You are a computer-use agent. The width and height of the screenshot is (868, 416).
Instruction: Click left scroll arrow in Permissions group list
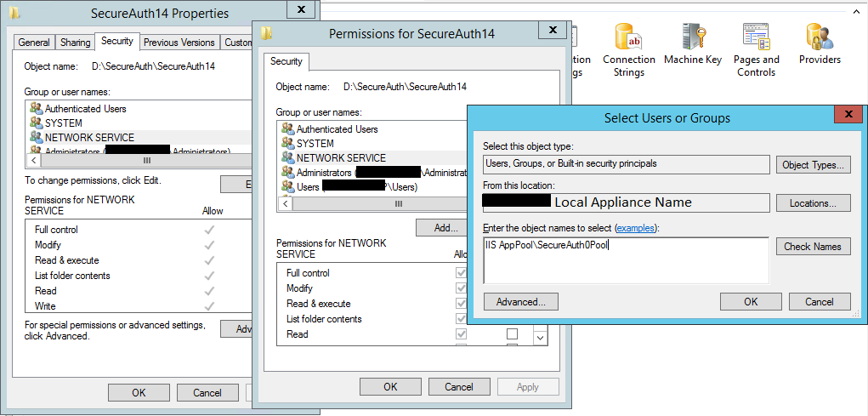click(286, 204)
